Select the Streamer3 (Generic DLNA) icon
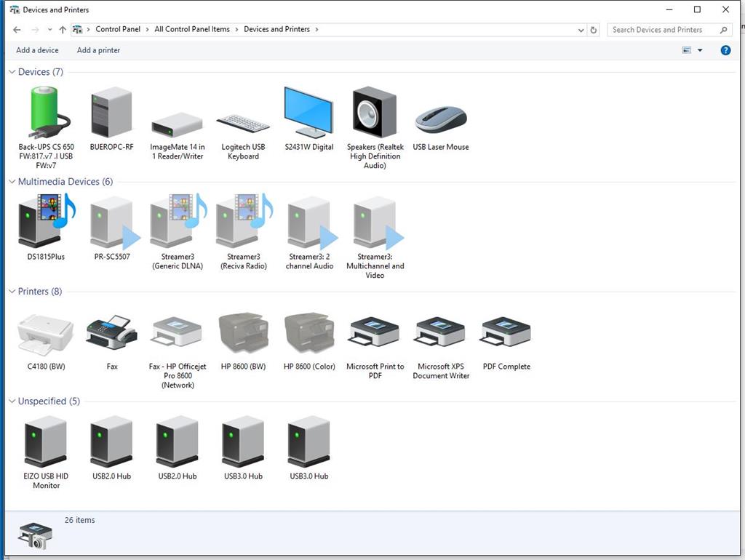 point(178,220)
